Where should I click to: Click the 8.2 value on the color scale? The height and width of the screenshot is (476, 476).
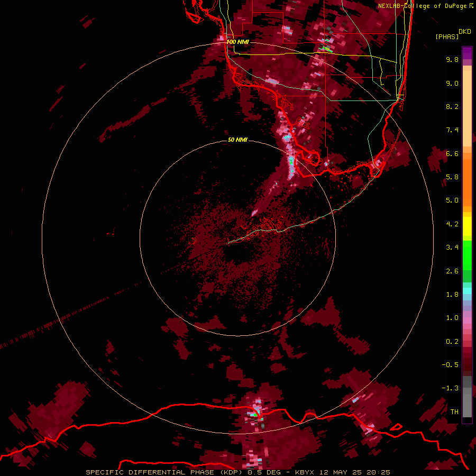(452, 106)
